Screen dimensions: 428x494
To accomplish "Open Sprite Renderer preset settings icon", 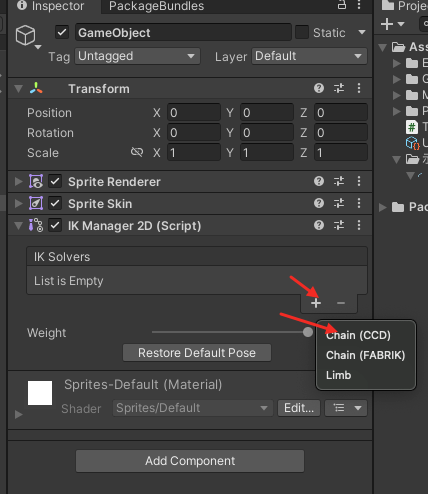I will 339,181.
